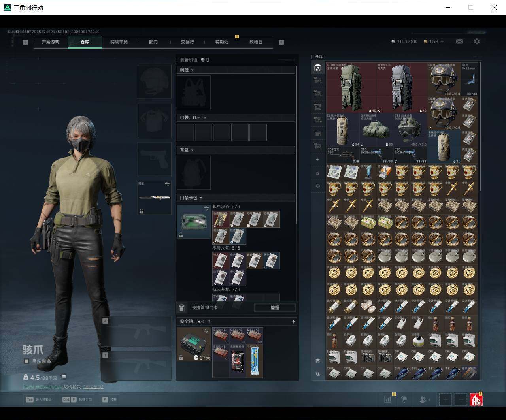Viewport: 506px width, 420px height.
Task: Click the stack organize icon in sidebar
Action: coord(318,361)
